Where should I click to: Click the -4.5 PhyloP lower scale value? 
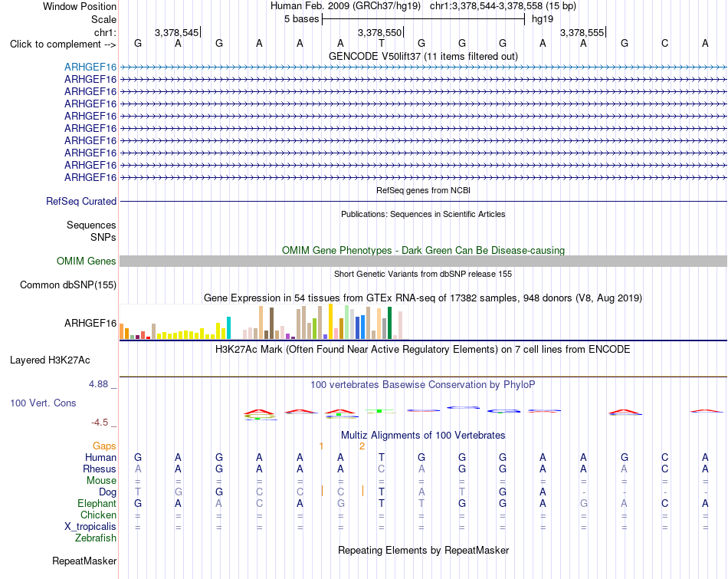click(x=100, y=423)
